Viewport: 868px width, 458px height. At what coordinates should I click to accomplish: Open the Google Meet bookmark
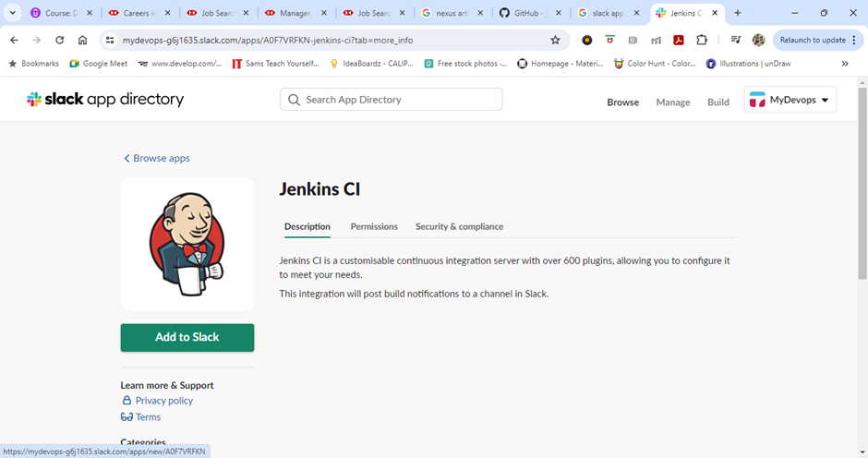(x=99, y=64)
